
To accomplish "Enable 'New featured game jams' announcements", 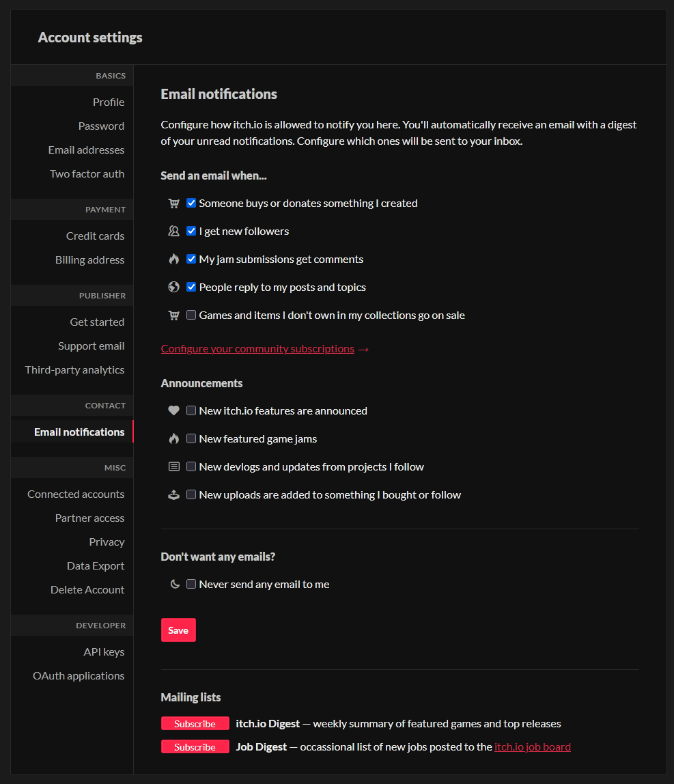I will click(x=191, y=438).
